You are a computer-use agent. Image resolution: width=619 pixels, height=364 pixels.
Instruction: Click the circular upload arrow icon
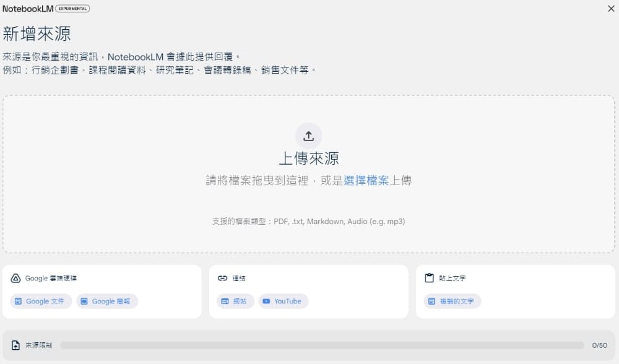point(309,136)
